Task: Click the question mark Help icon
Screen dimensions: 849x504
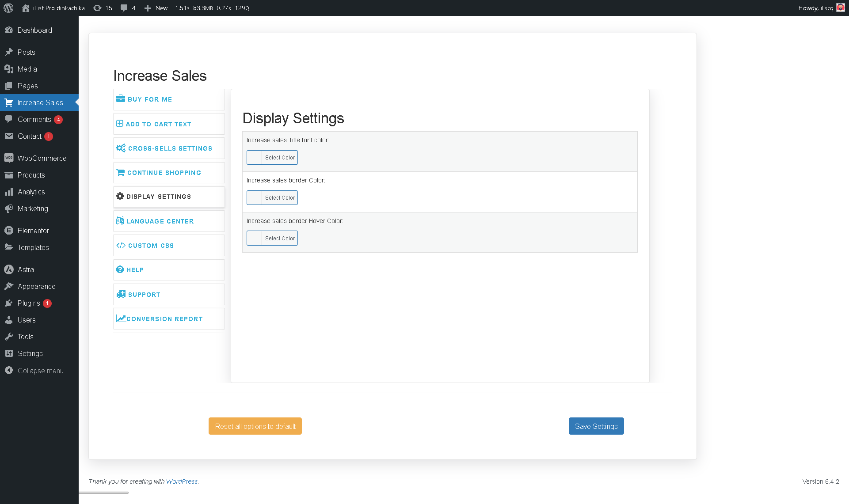Action: point(120,269)
